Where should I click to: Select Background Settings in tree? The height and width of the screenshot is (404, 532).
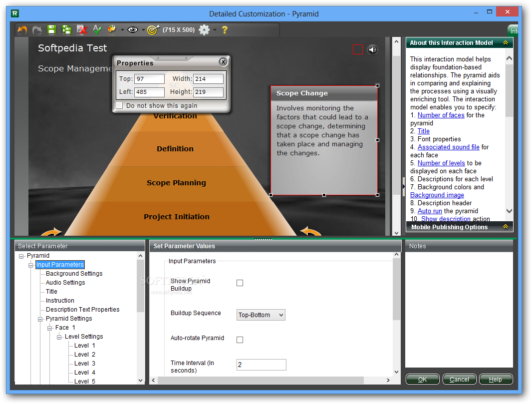(x=74, y=274)
